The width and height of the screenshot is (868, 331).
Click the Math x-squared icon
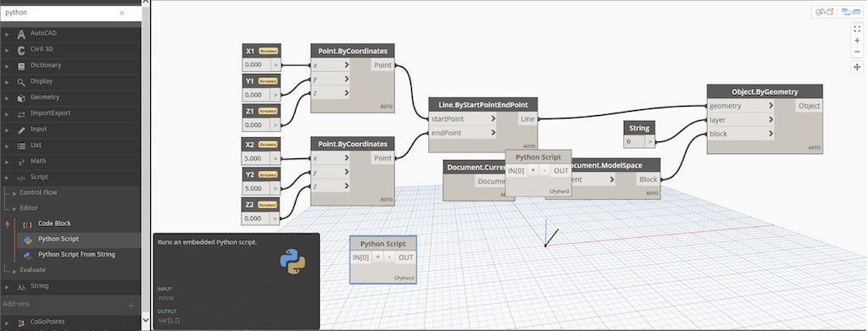pyautogui.click(x=21, y=163)
